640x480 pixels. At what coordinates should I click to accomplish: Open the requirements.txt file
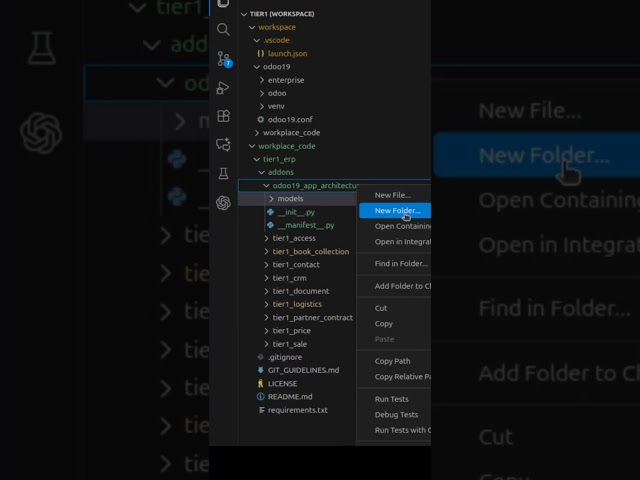point(298,410)
